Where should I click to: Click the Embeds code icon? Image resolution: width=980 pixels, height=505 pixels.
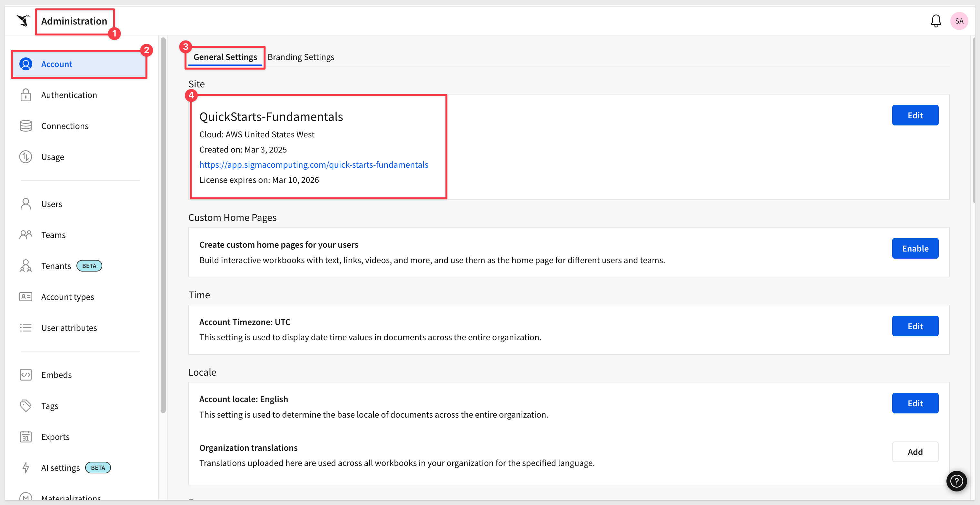pos(25,375)
